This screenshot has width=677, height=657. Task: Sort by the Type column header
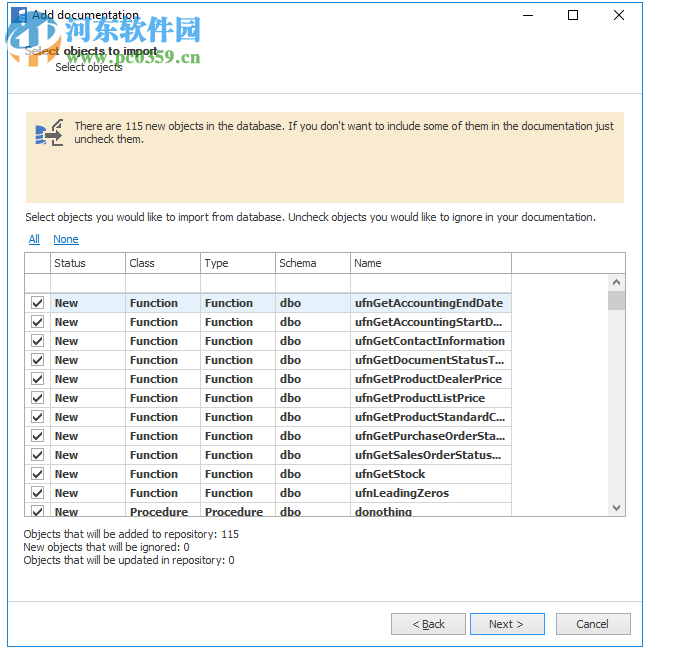[x=238, y=263]
